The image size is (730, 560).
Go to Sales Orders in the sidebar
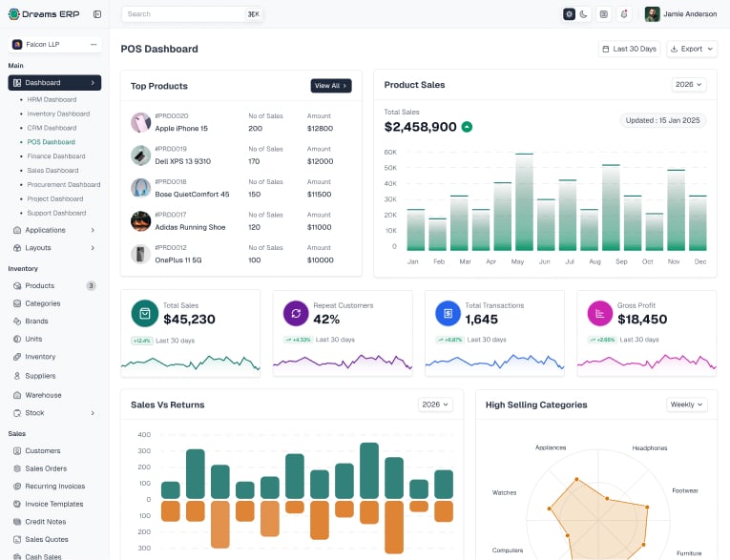(x=46, y=468)
